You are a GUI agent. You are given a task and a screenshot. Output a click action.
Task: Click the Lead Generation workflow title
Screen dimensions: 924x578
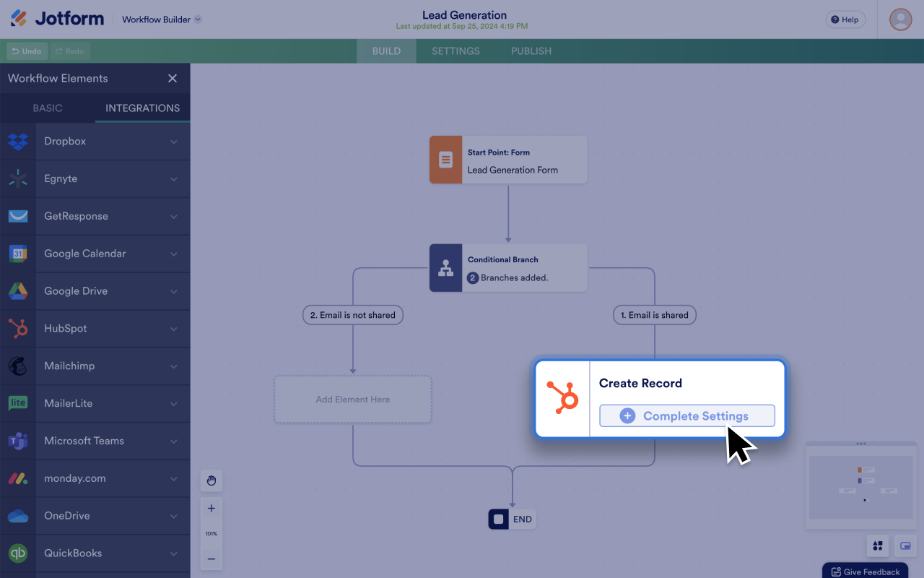tap(464, 14)
